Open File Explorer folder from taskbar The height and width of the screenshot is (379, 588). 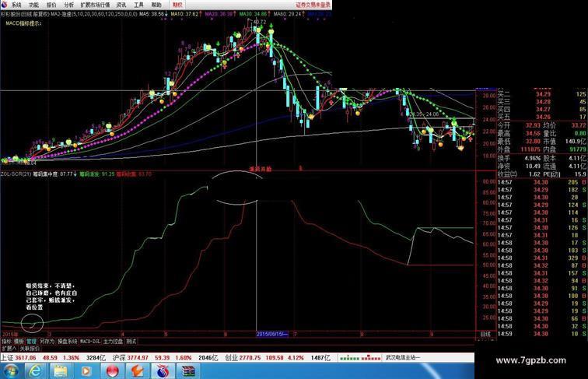61,370
